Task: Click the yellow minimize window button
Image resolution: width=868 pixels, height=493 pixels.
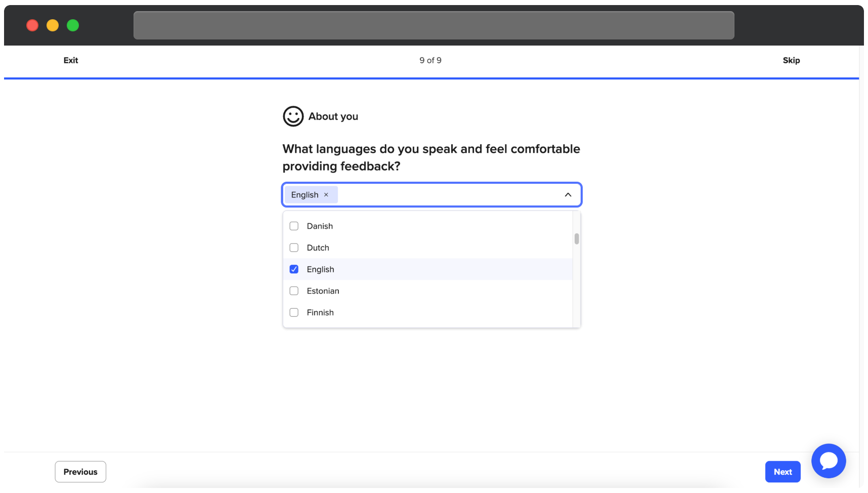Action: tap(53, 25)
